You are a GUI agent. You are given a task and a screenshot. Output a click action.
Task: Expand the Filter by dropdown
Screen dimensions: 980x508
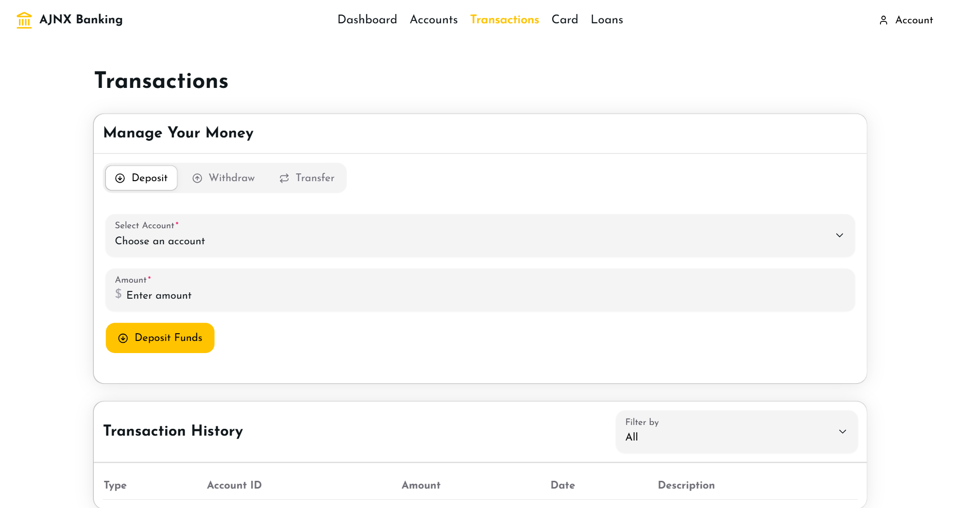tap(736, 431)
